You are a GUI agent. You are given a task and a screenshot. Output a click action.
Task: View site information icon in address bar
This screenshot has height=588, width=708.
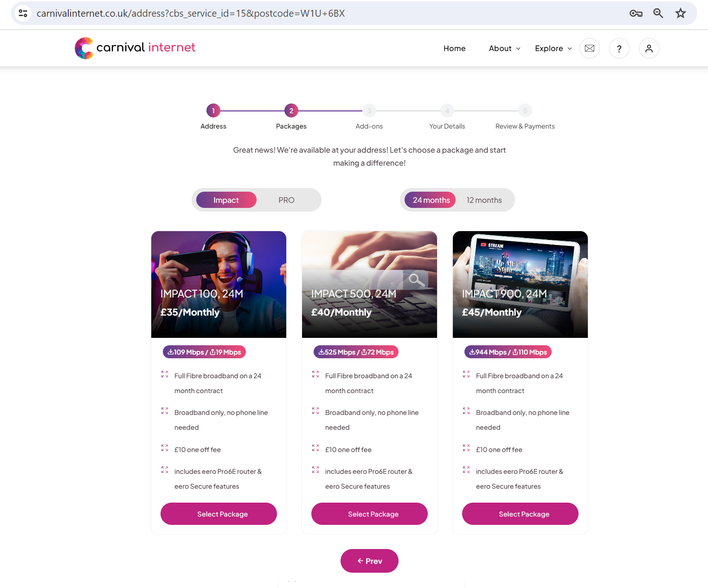(x=23, y=13)
